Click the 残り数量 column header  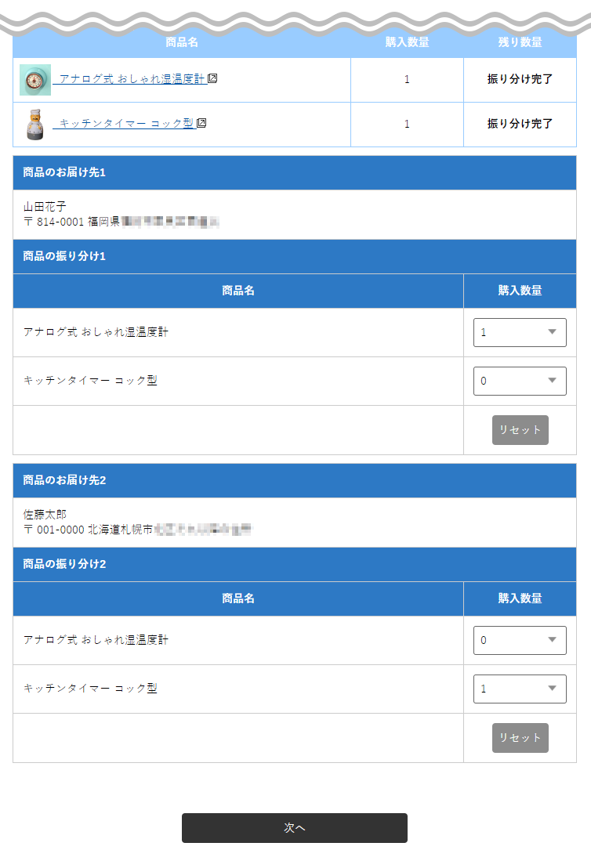(520, 42)
